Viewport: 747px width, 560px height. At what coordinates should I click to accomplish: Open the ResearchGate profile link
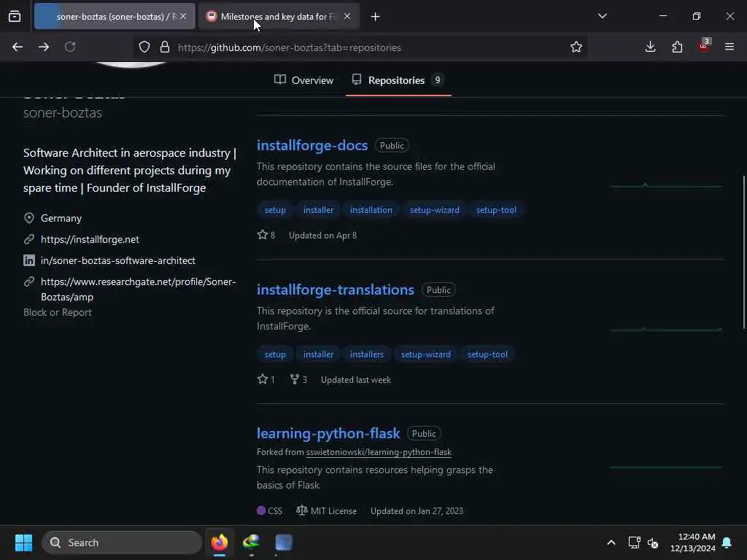click(x=138, y=289)
